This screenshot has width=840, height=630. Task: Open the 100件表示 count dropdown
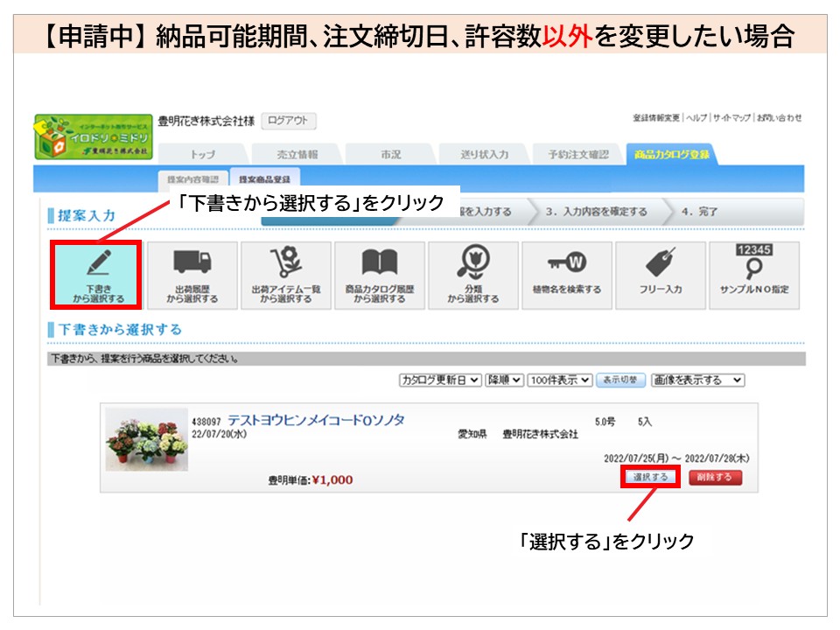click(x=559, y=380)
